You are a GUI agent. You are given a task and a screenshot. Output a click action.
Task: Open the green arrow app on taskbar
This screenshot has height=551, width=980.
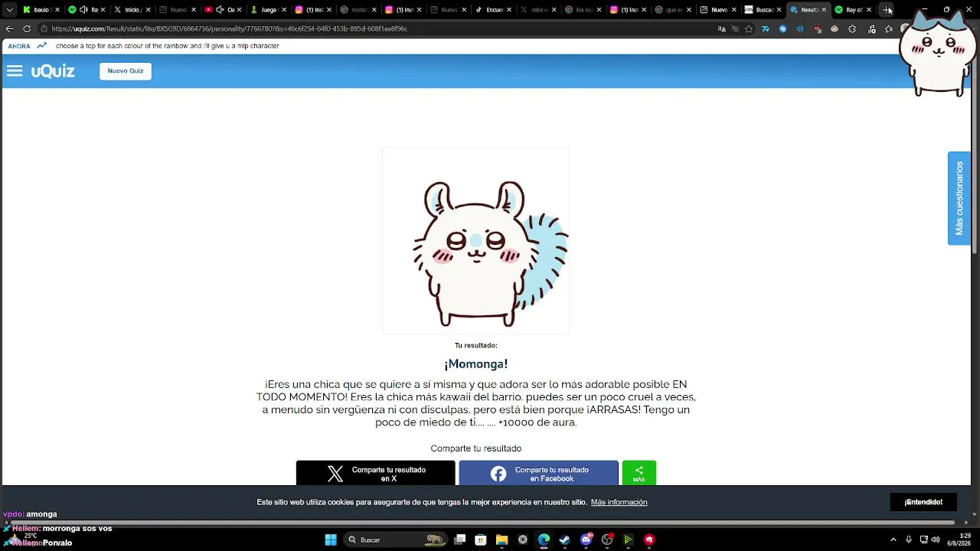628,540
